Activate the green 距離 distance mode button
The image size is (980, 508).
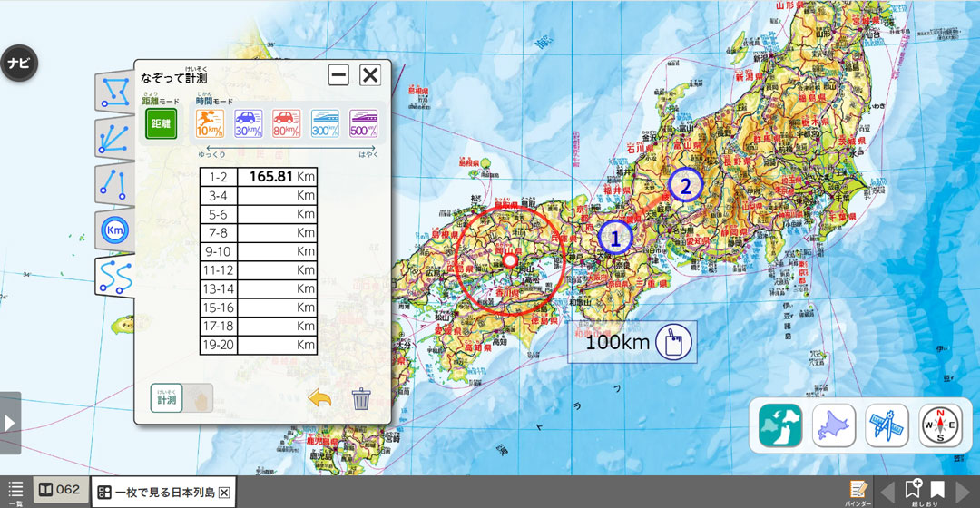[162, 123]
